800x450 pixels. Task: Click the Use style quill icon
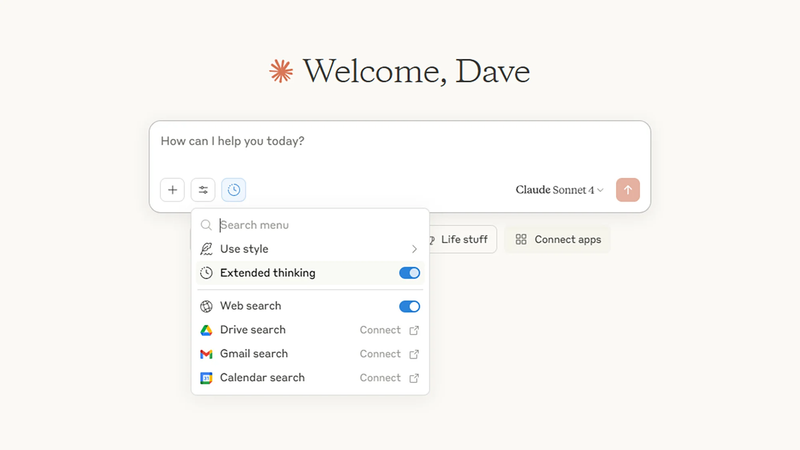206,249
